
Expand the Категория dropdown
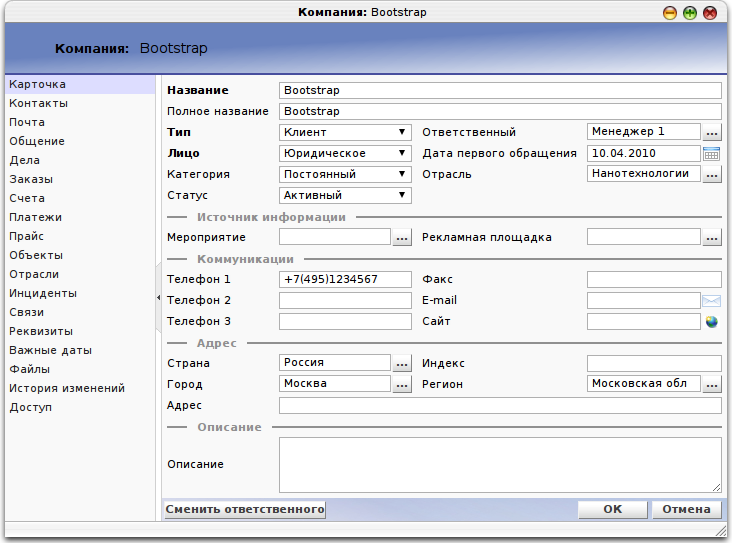[x=401, y=174]
